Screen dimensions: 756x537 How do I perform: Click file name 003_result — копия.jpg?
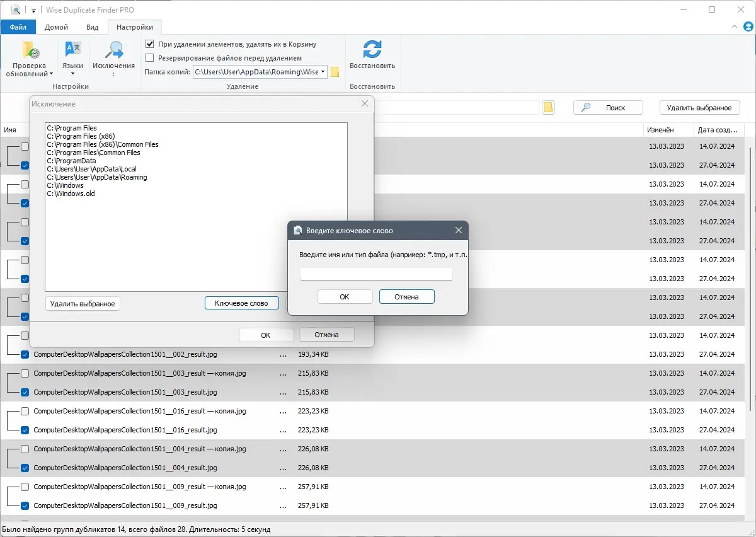(140, 373)
